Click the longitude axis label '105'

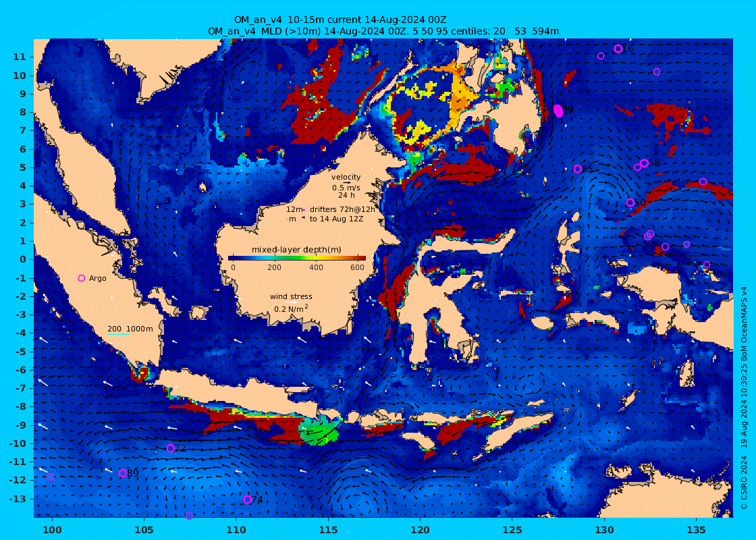click(144, 530)
